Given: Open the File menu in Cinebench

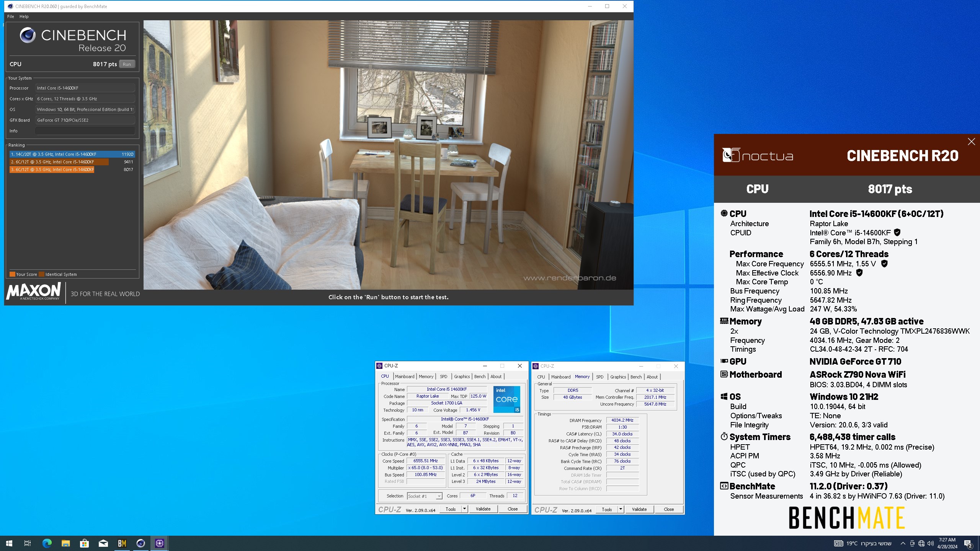Looking at the screenshot, I should 11,16.
